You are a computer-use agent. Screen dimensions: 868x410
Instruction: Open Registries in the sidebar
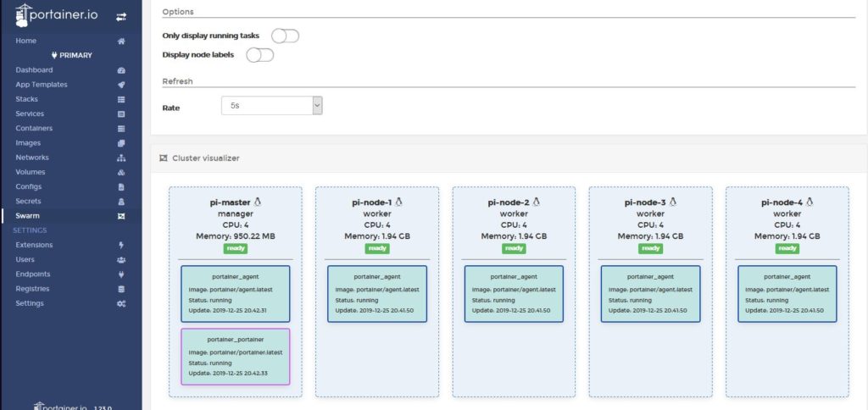33,289
